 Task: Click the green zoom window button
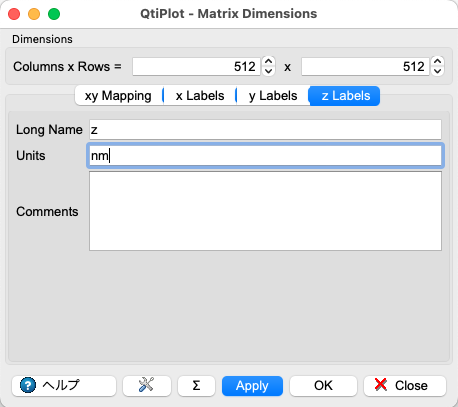pos(54,14)
